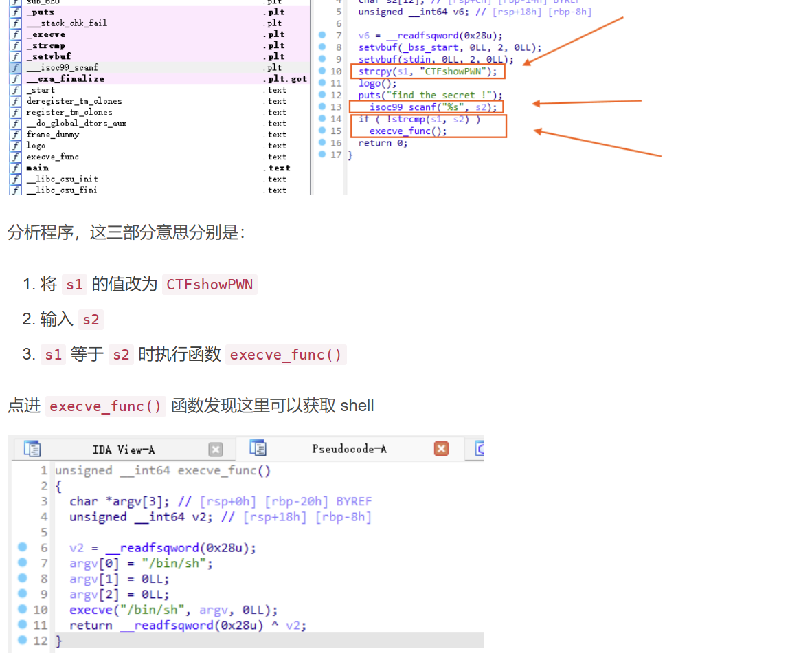812x662 pixels.
Task: Click function icon next to frame_dummy entry
Action: [15, 135]
